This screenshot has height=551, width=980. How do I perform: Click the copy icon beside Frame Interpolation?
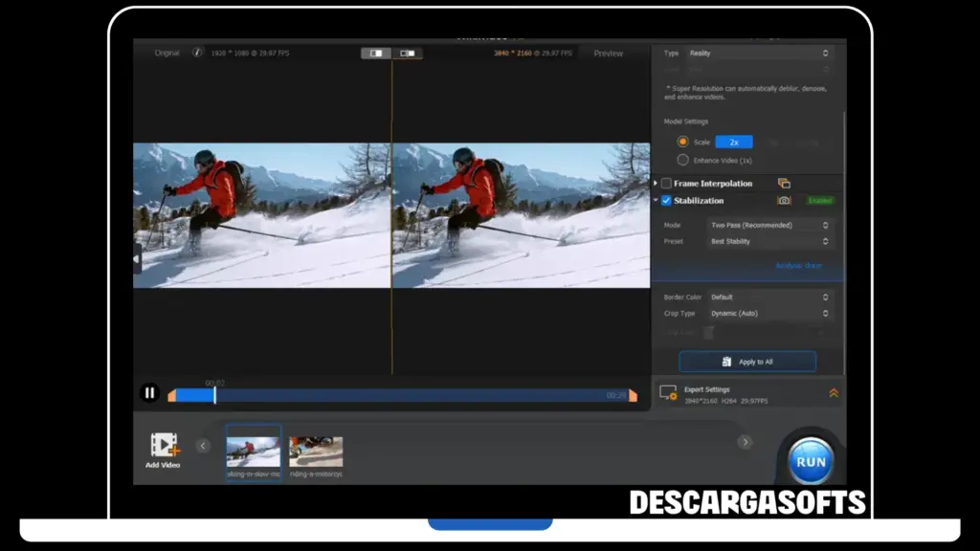point(784,184)
